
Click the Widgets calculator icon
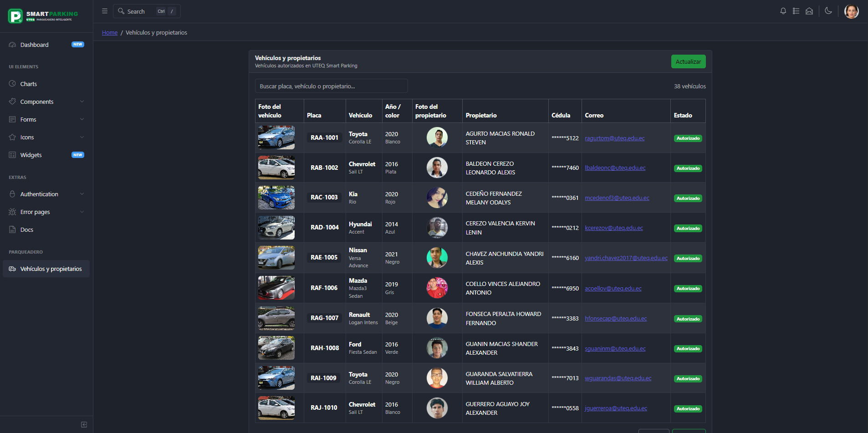point(12,155)
